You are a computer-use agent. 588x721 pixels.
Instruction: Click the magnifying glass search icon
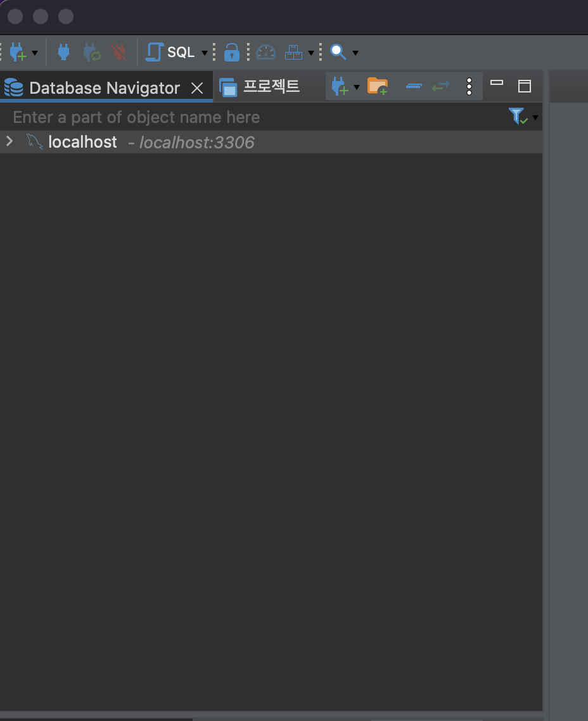click(338, 52)
